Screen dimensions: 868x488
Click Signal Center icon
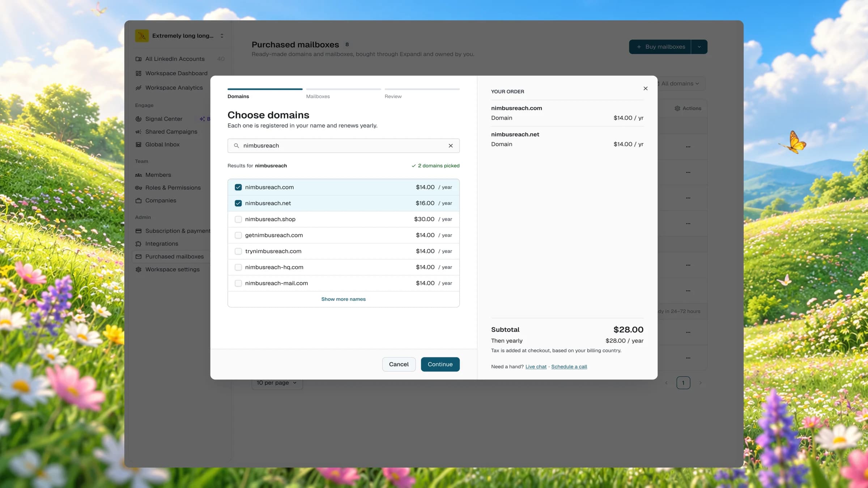[x=139, y=119]
